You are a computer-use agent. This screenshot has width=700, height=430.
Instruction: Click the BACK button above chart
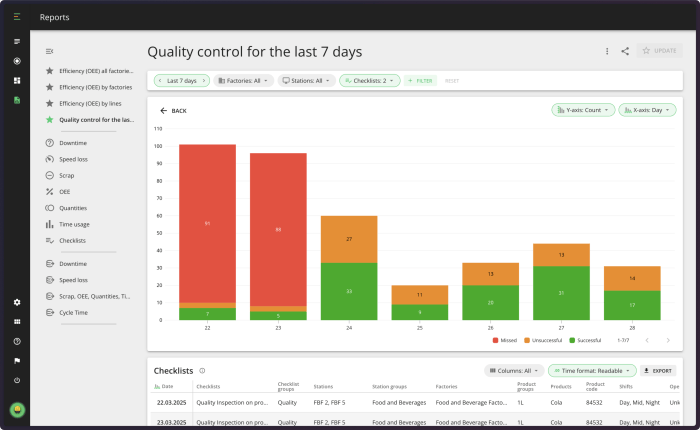(173, 111)
